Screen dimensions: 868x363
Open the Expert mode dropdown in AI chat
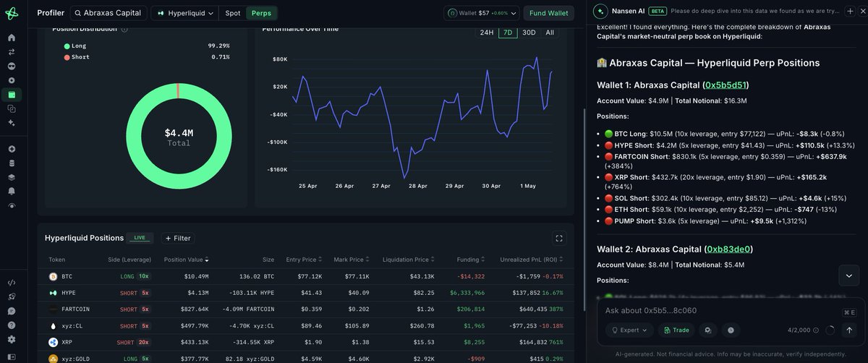tap(629, 330)
